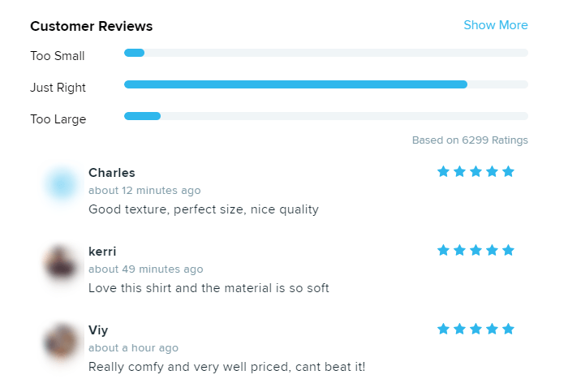Click the Show More link

tap(495, 25)
